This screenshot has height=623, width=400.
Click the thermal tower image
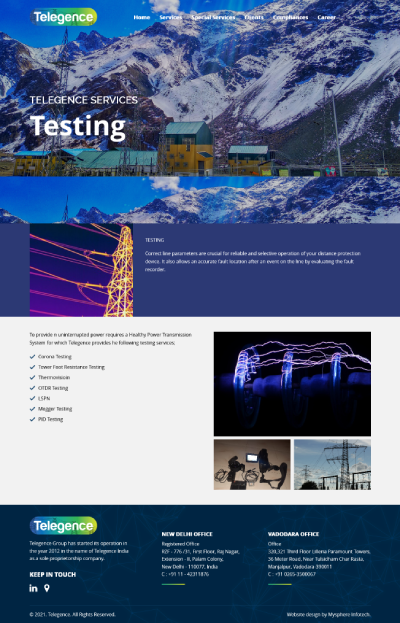click(81, 270)
